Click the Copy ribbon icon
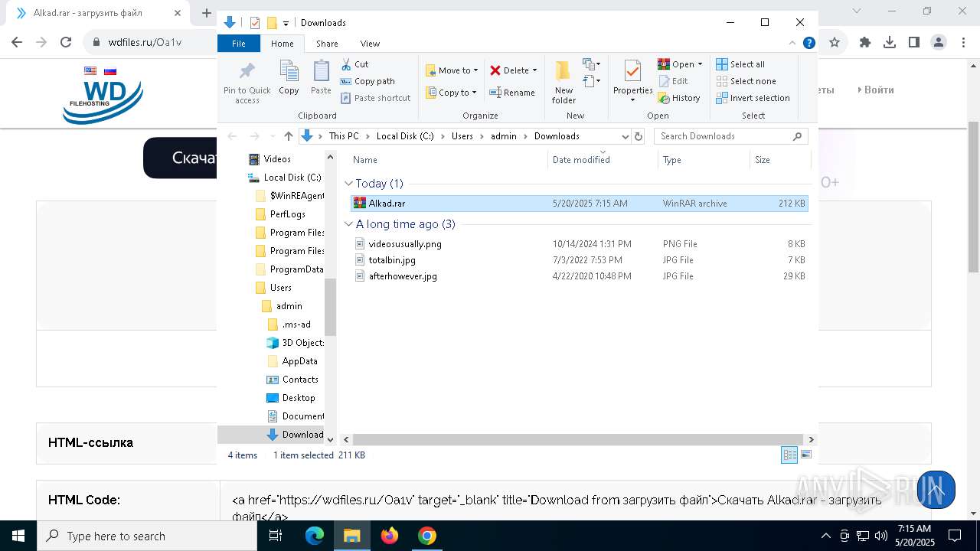 (x=289, y=77)
